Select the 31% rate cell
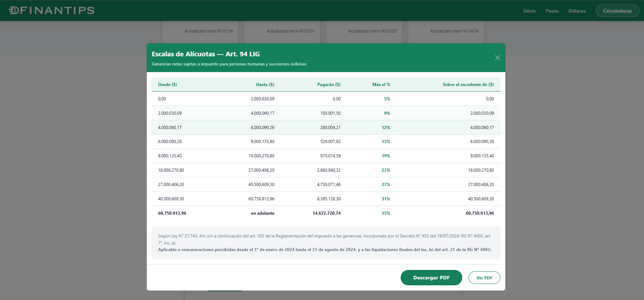This screenshot has height=300, width=644. click(386, 199)
